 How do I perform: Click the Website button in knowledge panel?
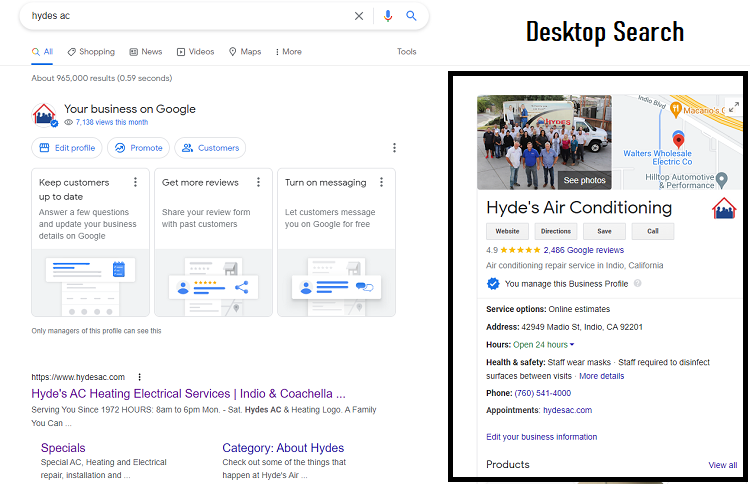507,231
